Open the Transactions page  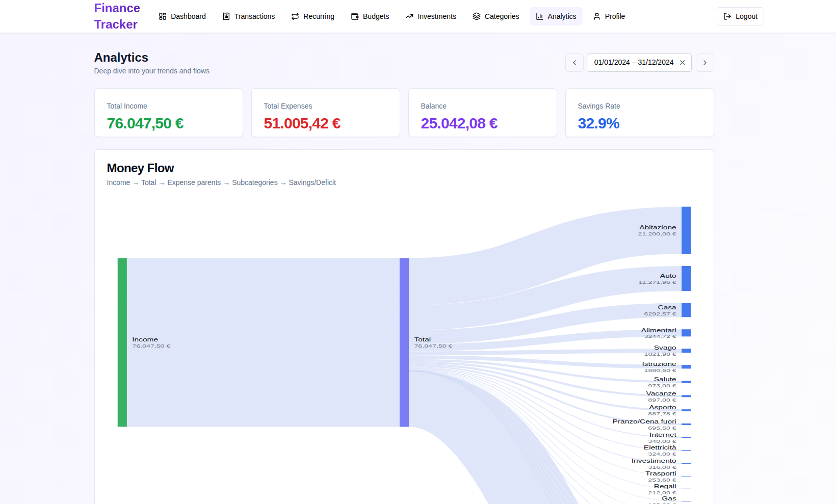tap(249, 16)
